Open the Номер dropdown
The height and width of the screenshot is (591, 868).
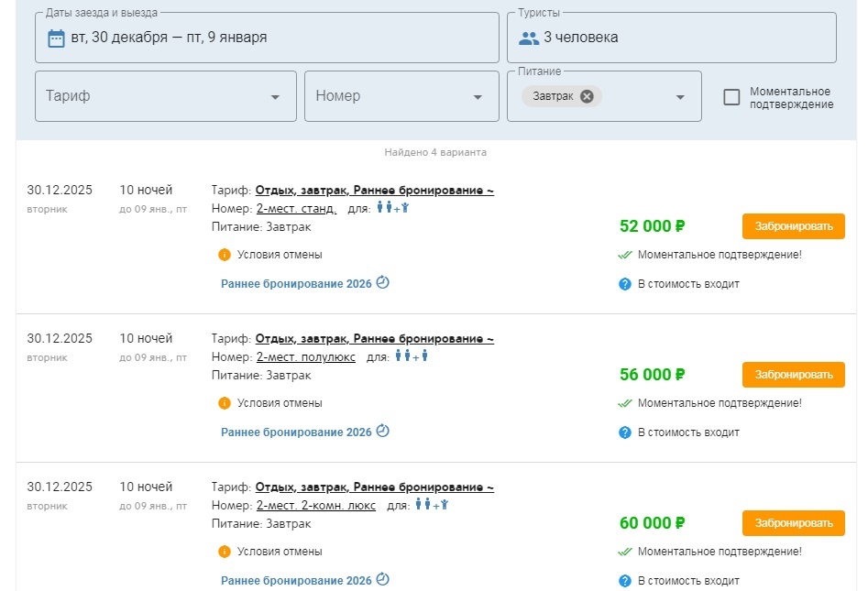click(x=399, y=96)
